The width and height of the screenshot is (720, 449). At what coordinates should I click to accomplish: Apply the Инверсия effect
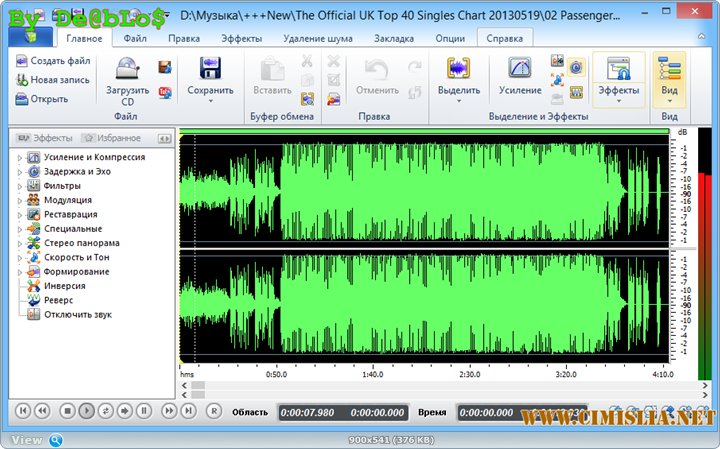pos(63,286)
